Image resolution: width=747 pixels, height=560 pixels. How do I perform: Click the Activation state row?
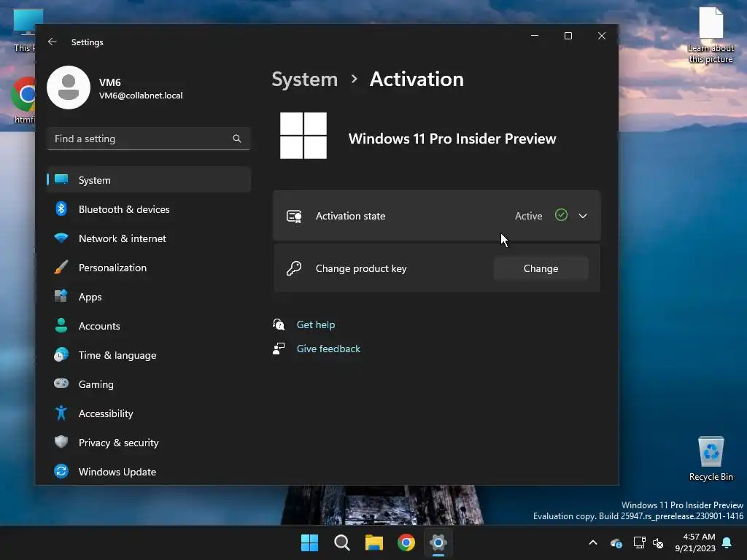(436, 216)
